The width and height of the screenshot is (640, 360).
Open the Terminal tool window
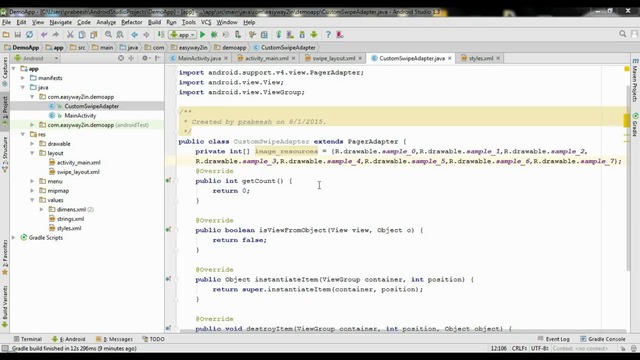tap(28, 339)
